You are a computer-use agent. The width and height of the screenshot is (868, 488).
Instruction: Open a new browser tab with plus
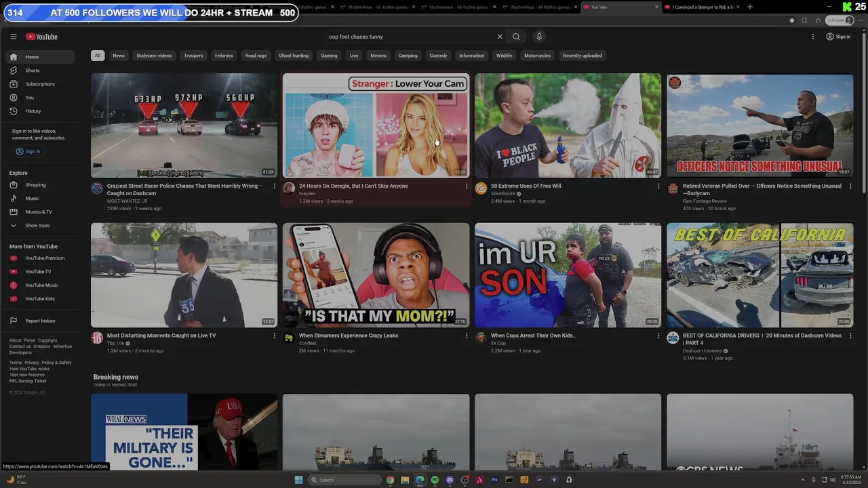coord(749,7)
